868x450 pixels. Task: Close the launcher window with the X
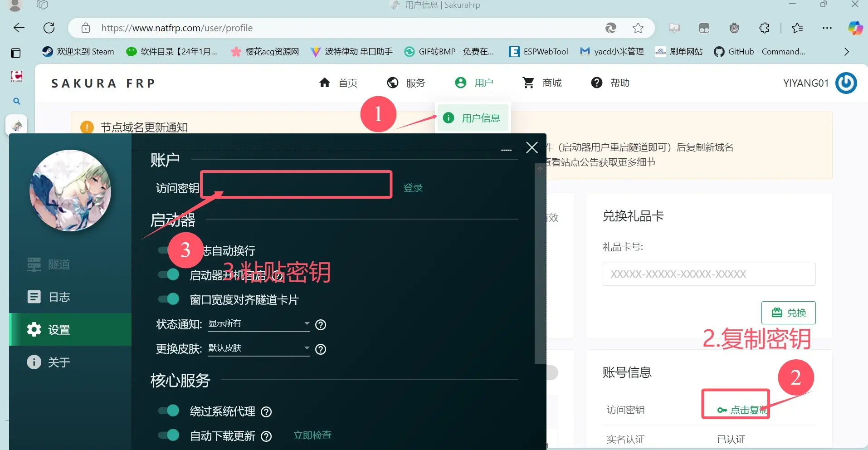pyautogui.click(x=532, y=147)
